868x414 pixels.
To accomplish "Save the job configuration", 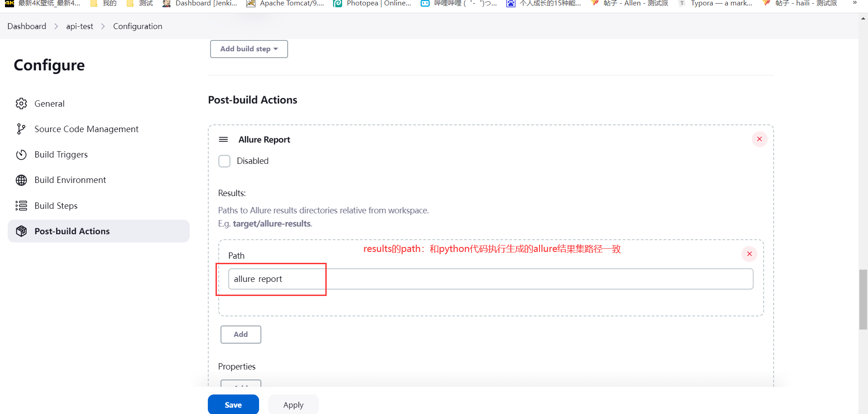I will (x=233, y=404).
